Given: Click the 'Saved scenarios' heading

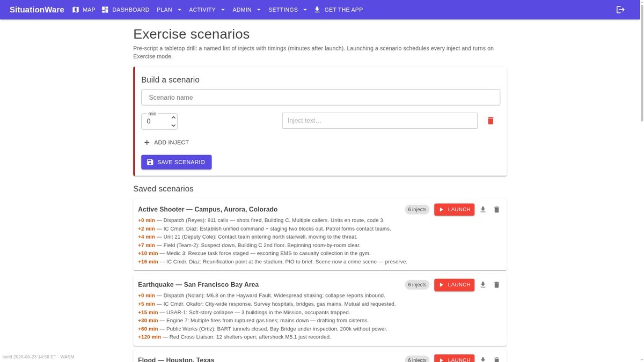Looking at the screenshot, I should (163, 189).
